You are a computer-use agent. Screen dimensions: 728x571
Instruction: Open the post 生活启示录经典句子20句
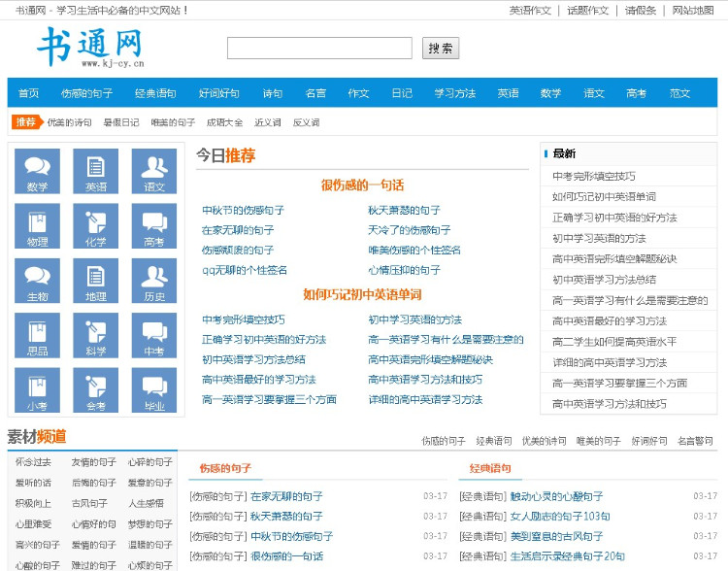pyautogui.click(x=568, y=556)
